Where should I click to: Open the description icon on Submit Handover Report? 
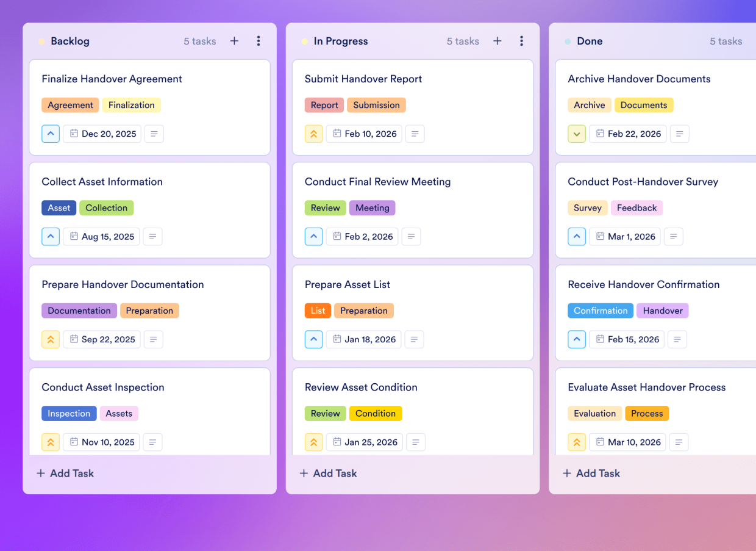pos(415,134)
